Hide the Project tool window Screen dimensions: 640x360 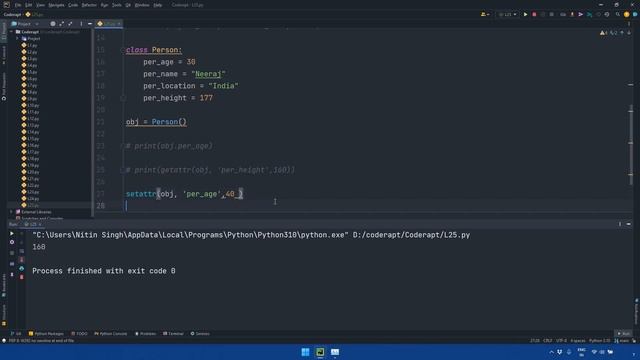tap(90, 24)
